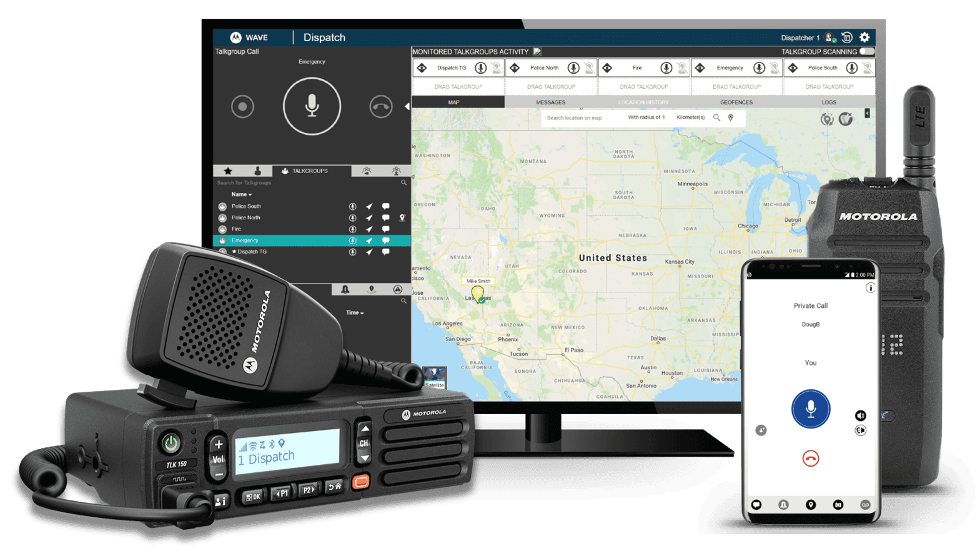
Task: Toggle the eye monitor icon on Dispatch TG tile
Action: tap(422, 67)
